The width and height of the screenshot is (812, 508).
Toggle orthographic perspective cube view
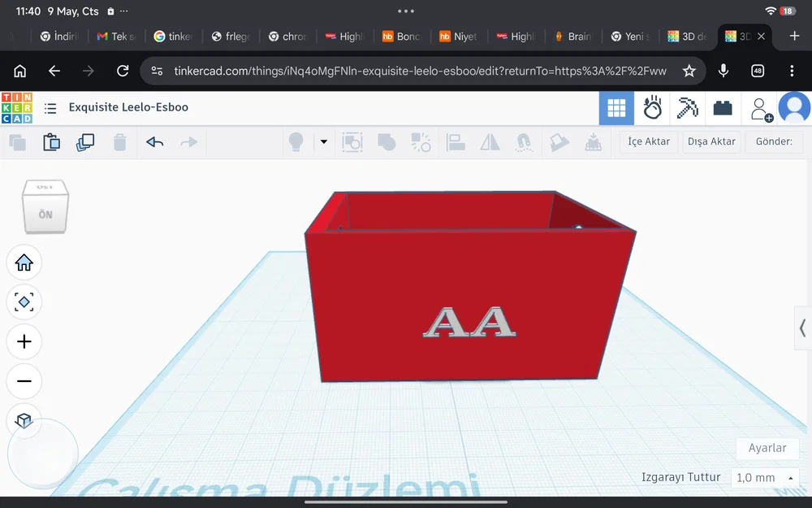point(24,420)
